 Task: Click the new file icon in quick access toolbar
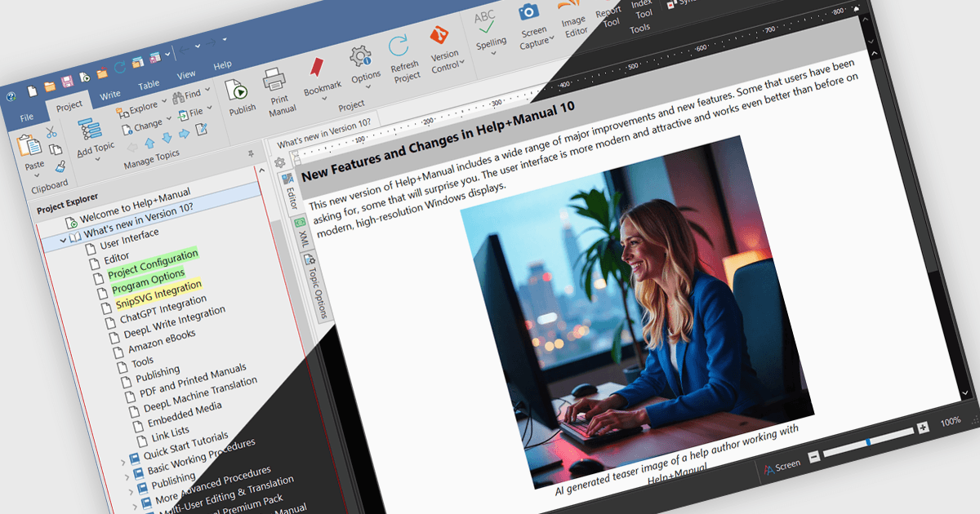(32, 90)
